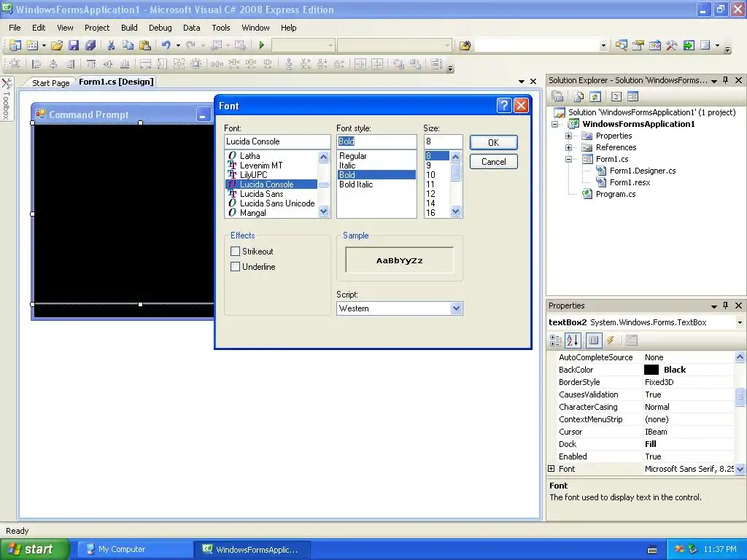Expand the References node in Solution Explorer
747x560 pixels.
(x=568, y=147)
